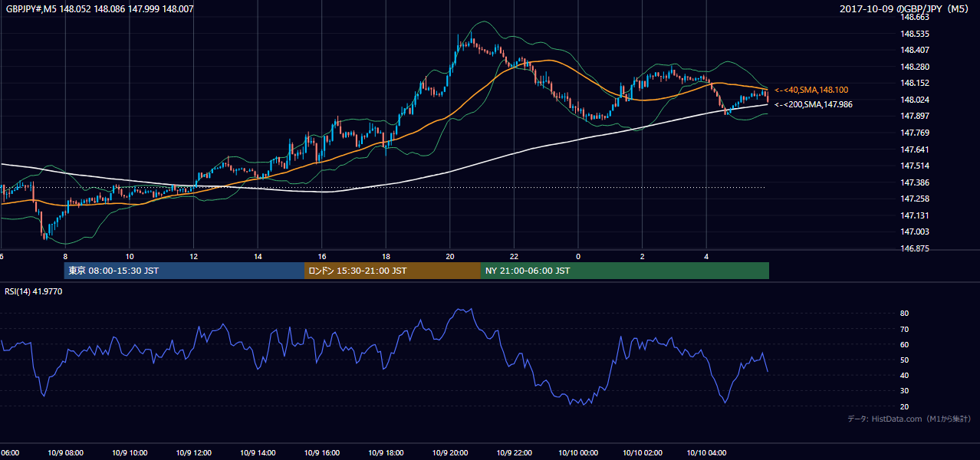The width and height of the screenshot is (980, 460).
Task: Click the RSI scale value 50
Action: click(904, 360)
